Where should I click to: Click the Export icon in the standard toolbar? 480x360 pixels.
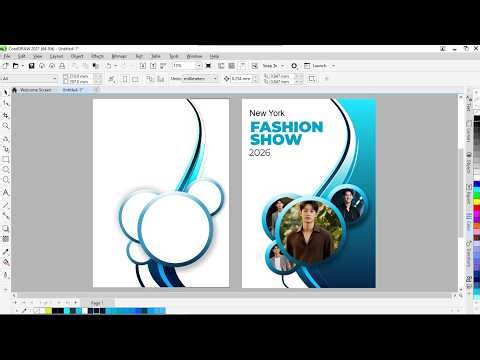coord(153,66)
